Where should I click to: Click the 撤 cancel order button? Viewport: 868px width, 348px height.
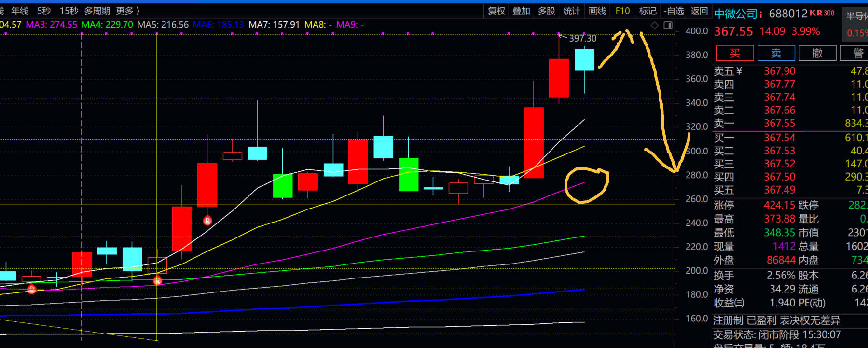point(817,53)
